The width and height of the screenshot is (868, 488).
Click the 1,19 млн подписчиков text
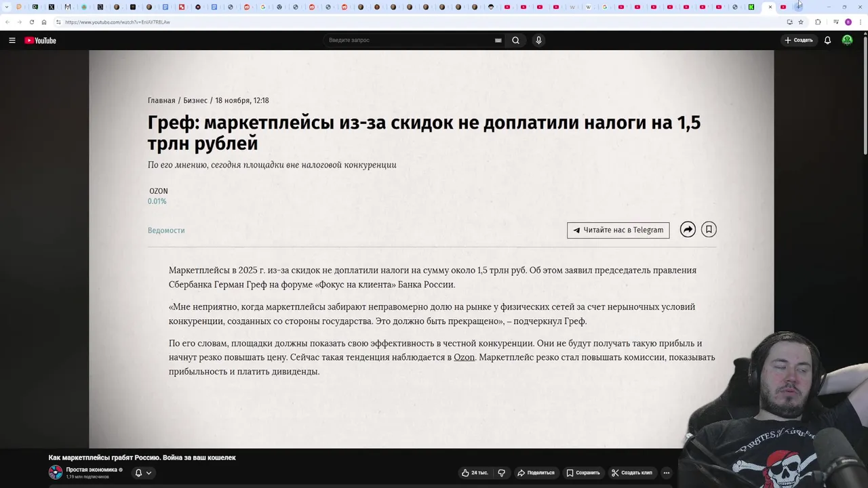[x=87, y=476]
